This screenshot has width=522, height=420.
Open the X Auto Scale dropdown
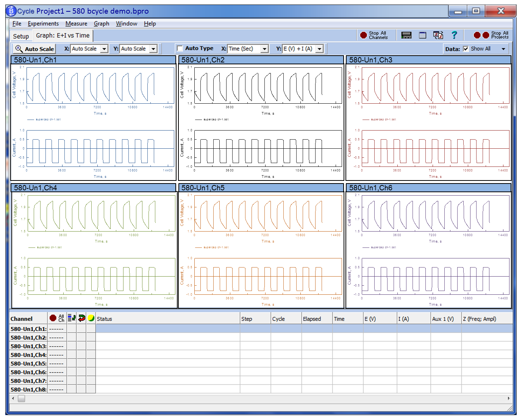click(104, 49)
